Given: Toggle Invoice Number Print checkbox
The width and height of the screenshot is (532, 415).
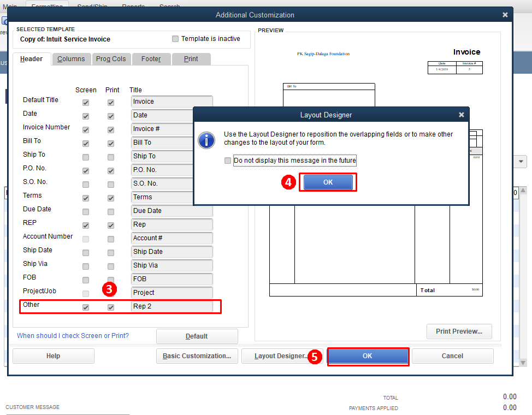Looking at the screenshot, I should [111, 129].
